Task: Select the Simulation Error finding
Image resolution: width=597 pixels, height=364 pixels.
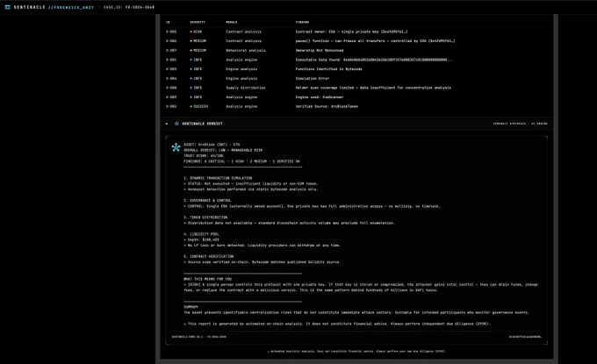Action: 313,78
